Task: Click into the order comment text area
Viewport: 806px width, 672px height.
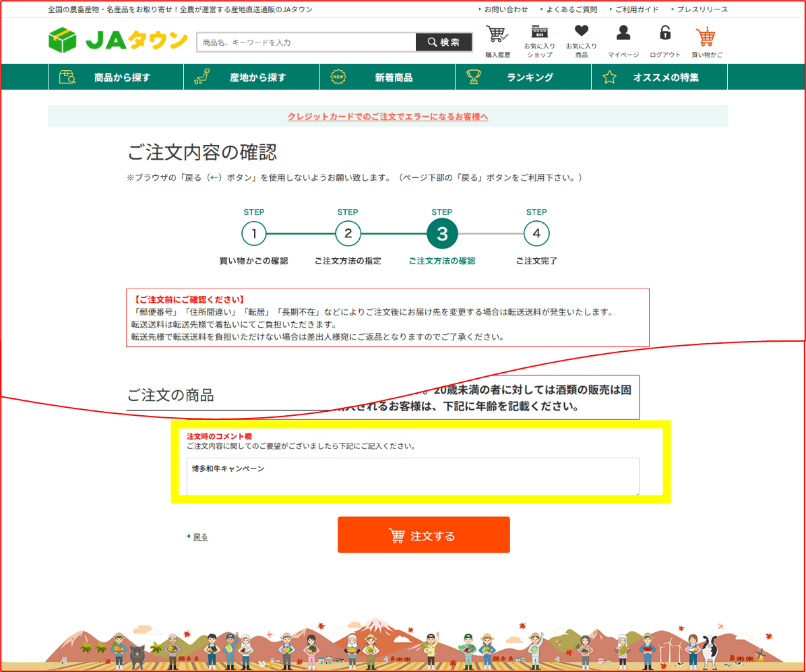Action: pos(412,477)
